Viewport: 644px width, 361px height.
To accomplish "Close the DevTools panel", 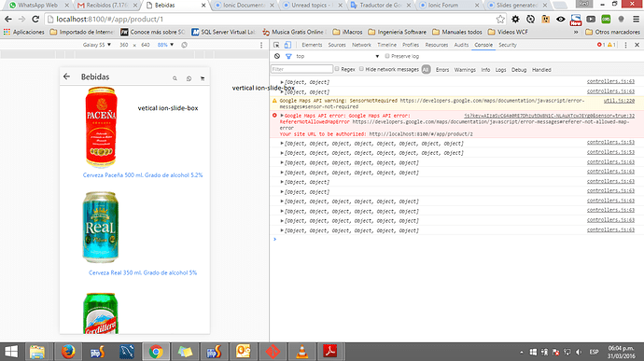I will (637, 45).
